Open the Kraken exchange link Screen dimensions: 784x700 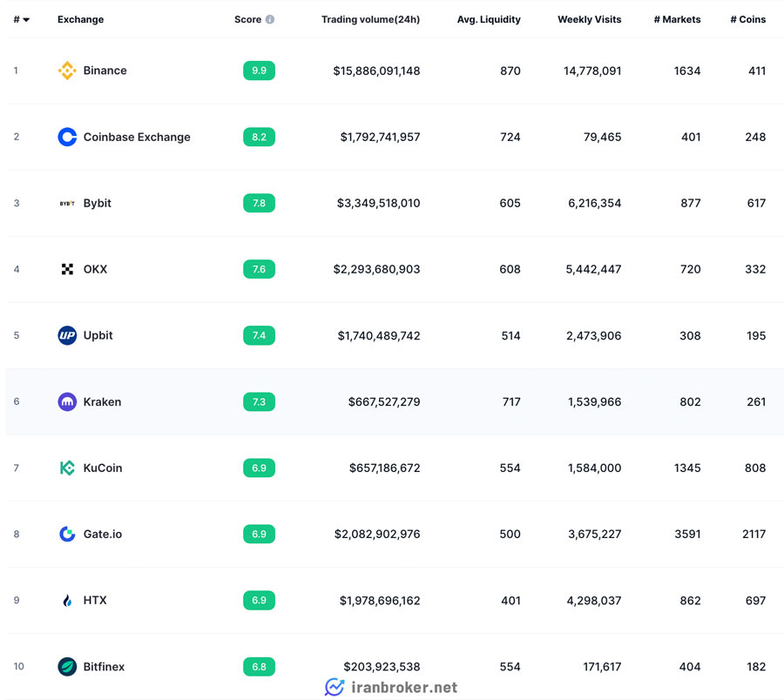coord(102,401)
